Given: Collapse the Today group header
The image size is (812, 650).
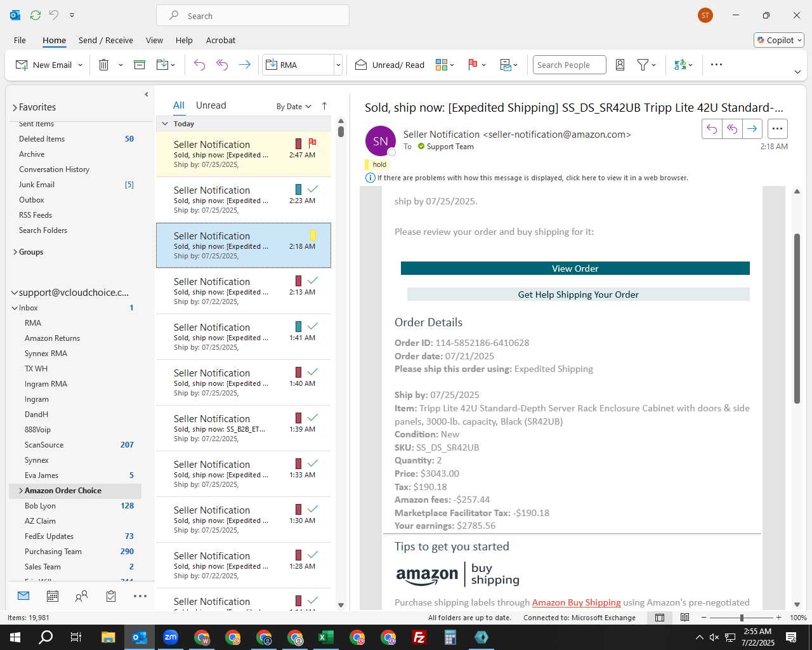Looking at the screenshot, I should (165, 124).
